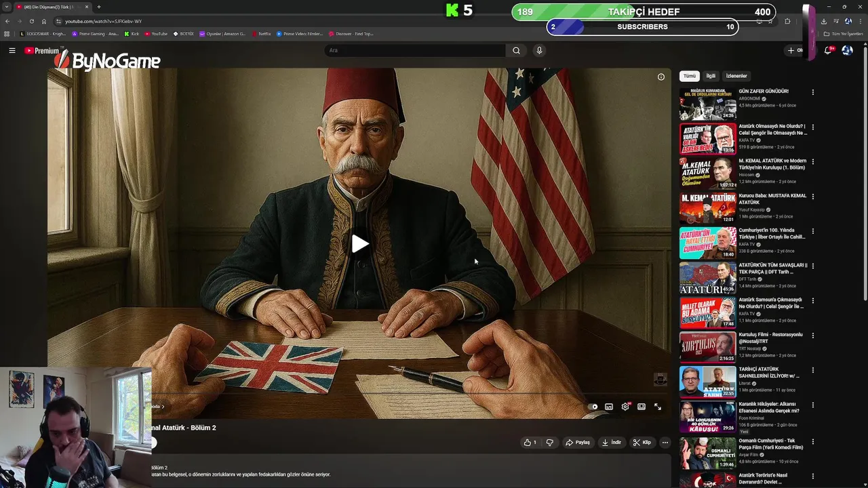This screenshot has width=868, height=488.
Task: Select the İlgili filter chip
Action: click(711, 76)
